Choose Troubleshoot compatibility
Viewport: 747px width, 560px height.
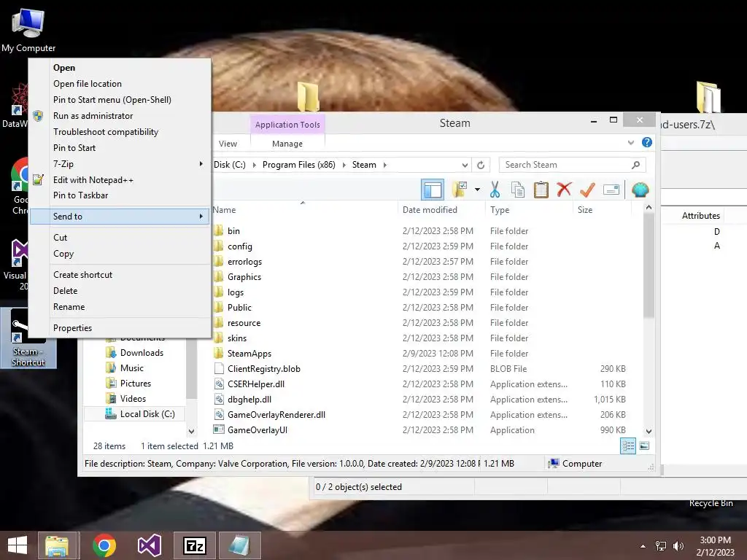click(x=120, y=132)
